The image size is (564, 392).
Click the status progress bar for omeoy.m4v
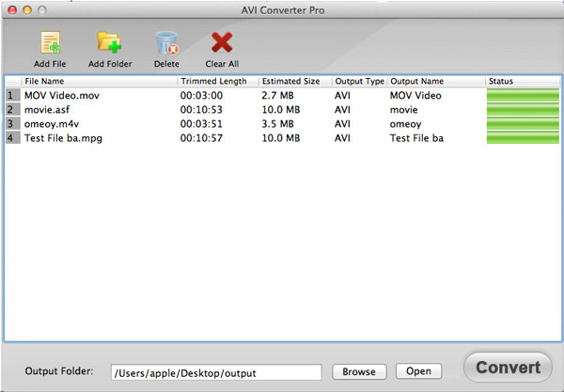(523, 124)
